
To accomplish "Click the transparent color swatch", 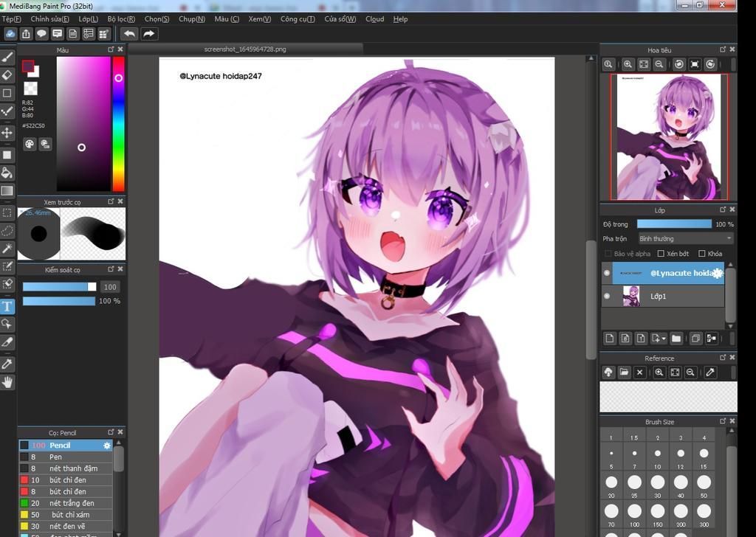I will click(30, 88).
